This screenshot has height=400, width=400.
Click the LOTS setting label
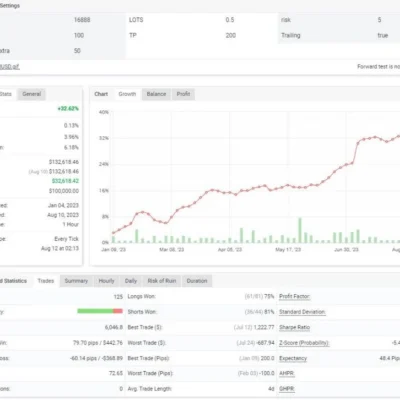(136, 20)
